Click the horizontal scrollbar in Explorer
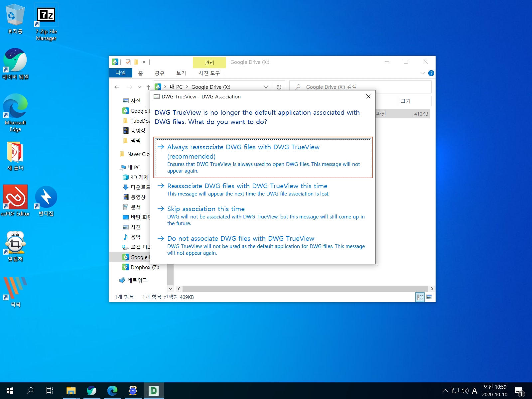The height and width of the screenshot is (399, 532). tap(305, 289)
